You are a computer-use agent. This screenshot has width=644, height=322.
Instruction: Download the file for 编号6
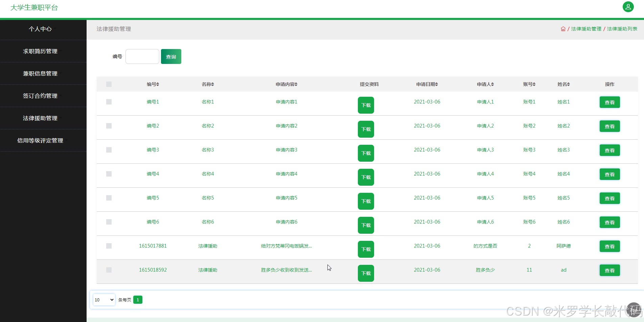point(366,225)
